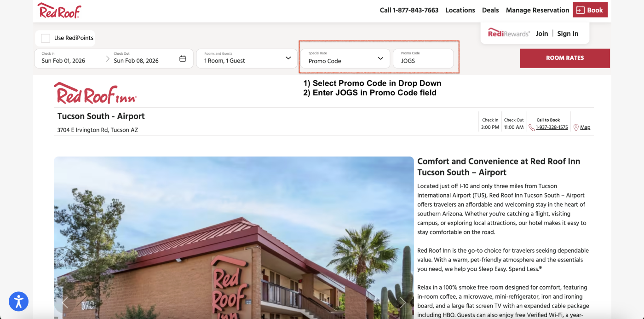Open accessibility widget icon
Screen dimensions: 644x319
[18, 302]
